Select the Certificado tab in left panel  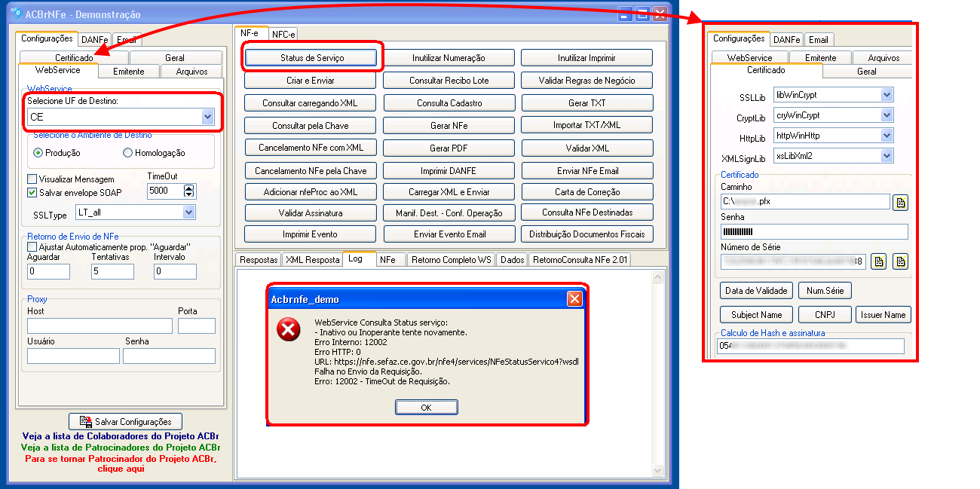click(x=74, y=57)
